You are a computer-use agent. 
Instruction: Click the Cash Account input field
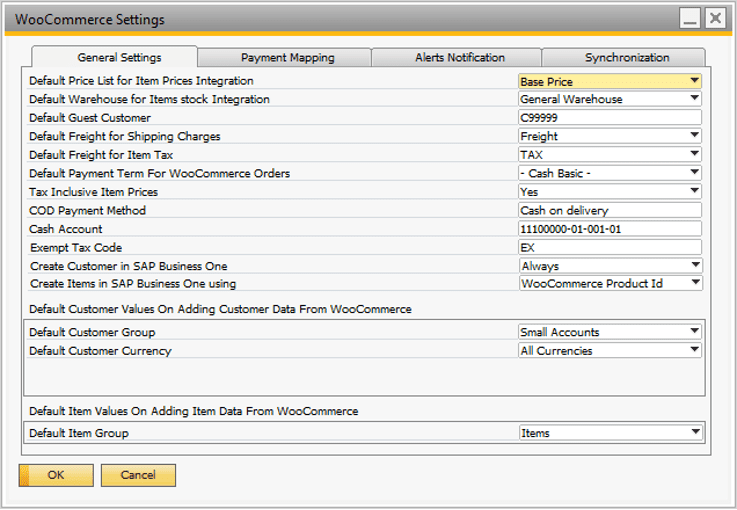[x=610, y=229]
